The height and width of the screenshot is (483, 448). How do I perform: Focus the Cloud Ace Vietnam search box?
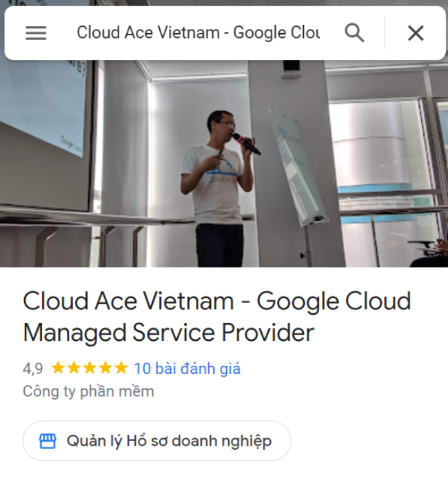[x=198, y=32]
